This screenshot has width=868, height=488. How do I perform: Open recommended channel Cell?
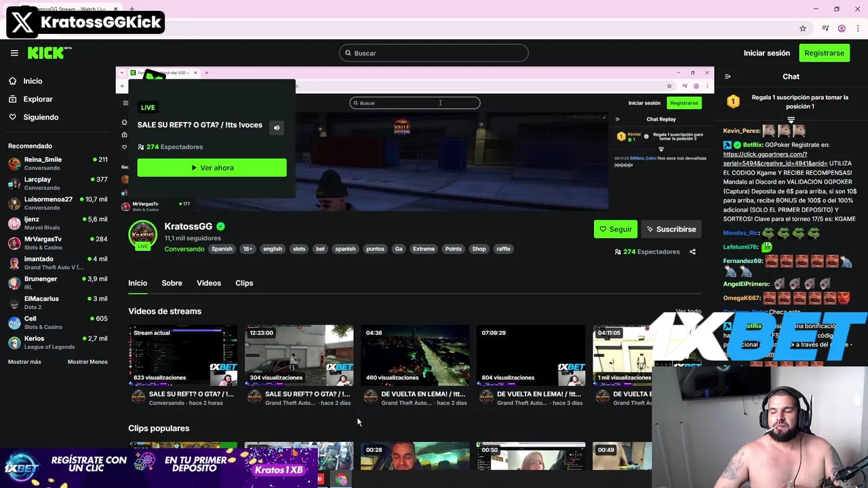(x=58, y=322)
